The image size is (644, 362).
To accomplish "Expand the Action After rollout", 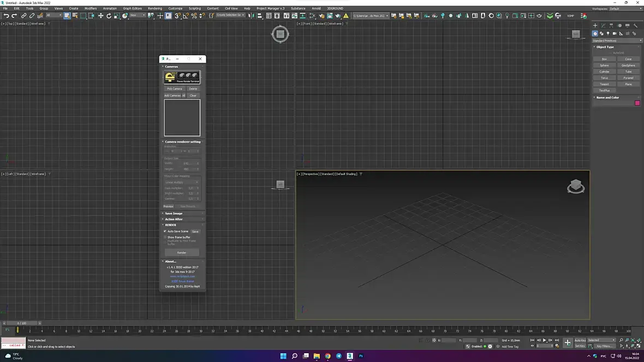I will pos(174,219).
